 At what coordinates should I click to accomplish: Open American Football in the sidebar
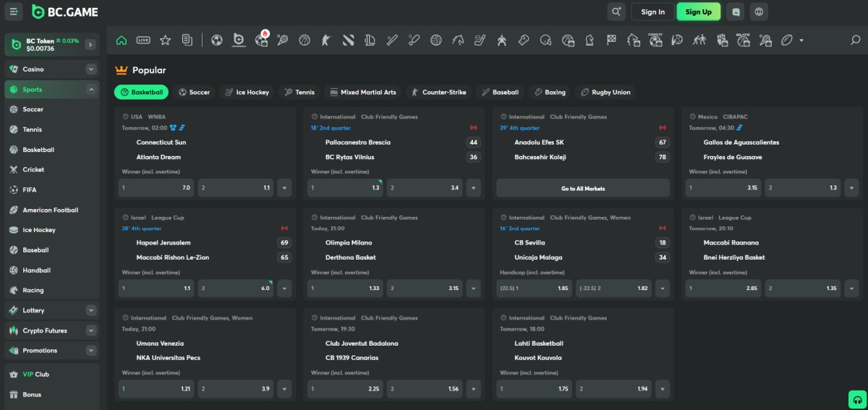pos(51,210)
